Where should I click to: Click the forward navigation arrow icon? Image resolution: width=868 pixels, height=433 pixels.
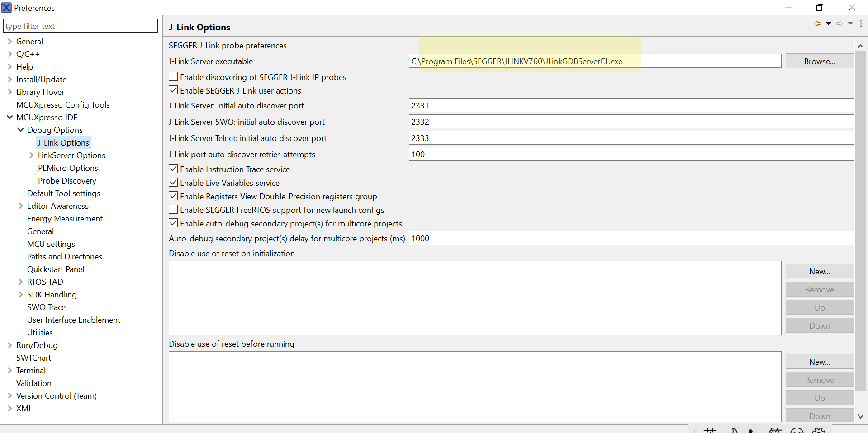839,24
